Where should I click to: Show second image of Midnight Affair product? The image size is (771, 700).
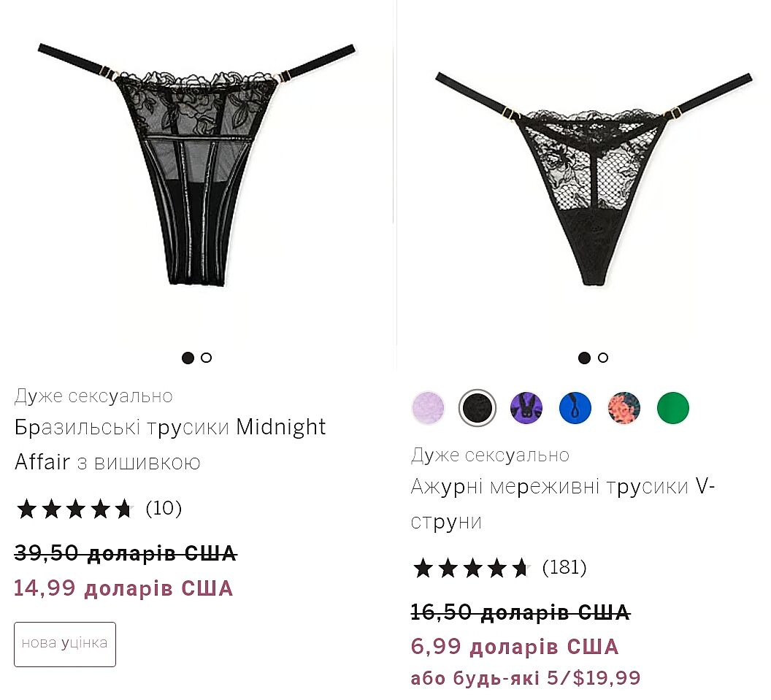(x=207, y=358)
